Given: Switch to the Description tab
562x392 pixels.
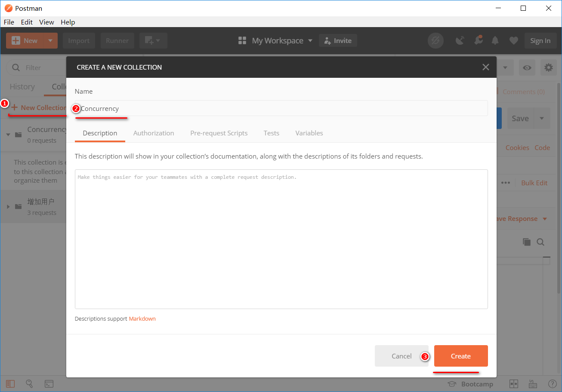Looking at the screenshot, I should point(100,133).
